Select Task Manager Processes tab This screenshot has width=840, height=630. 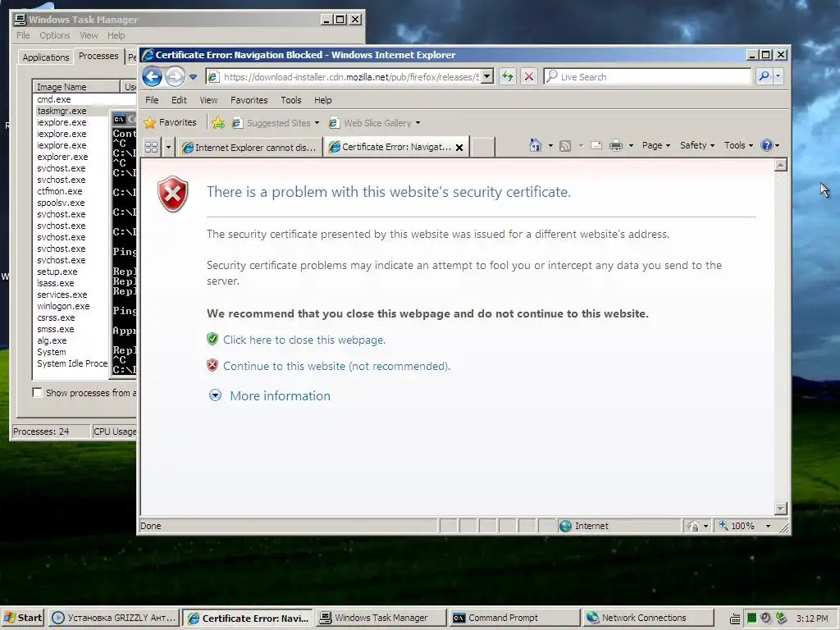point(98,56)
